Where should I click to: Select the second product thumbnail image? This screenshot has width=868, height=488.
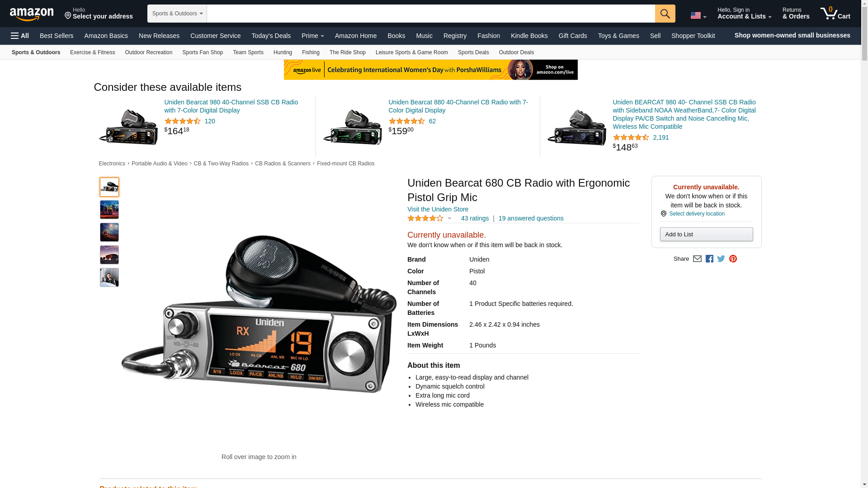point(109,210)
